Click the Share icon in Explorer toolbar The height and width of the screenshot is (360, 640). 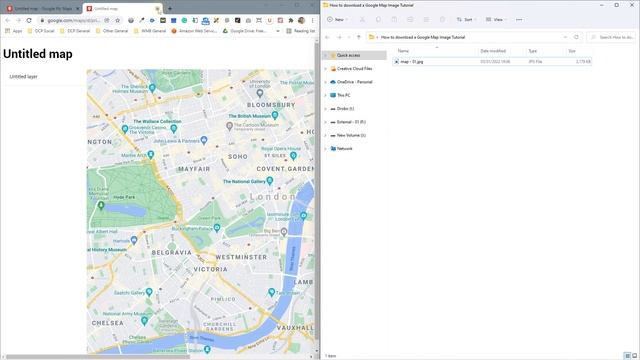coord(426,20)
